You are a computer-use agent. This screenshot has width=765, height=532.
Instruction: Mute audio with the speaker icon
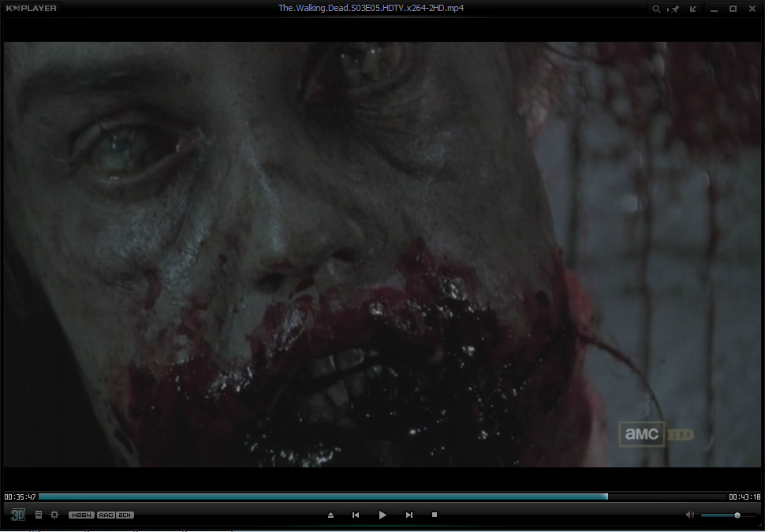click(690, 515)
